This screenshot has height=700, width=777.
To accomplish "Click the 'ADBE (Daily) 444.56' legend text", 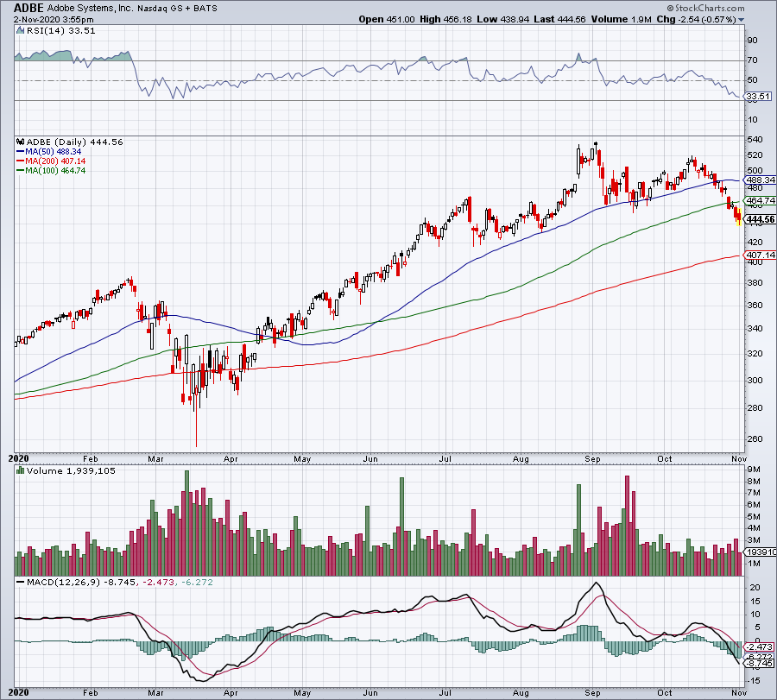I will (x=74, y=142).
